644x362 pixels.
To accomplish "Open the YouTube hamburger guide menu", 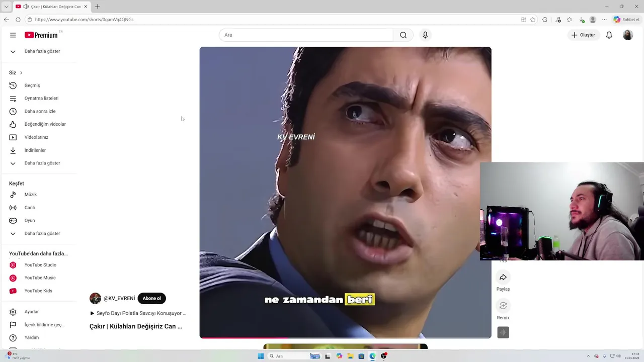I will (x=13, y=35).
